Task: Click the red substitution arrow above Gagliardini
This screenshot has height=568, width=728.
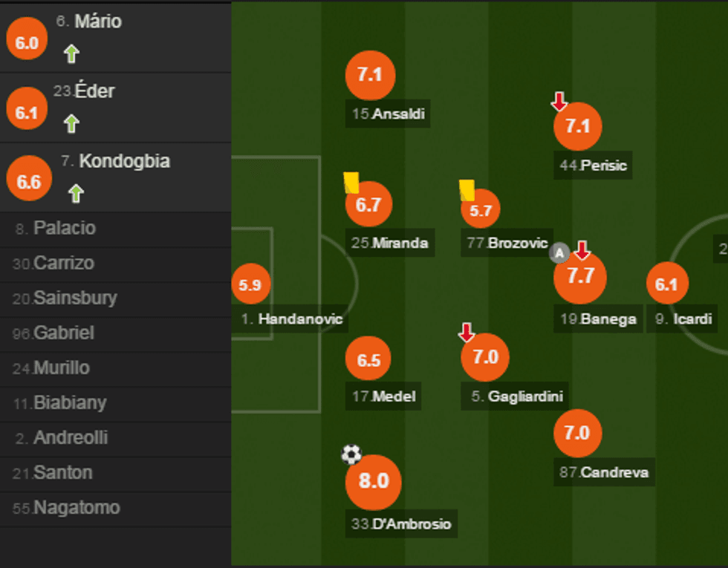Action: tap(467, 333)
